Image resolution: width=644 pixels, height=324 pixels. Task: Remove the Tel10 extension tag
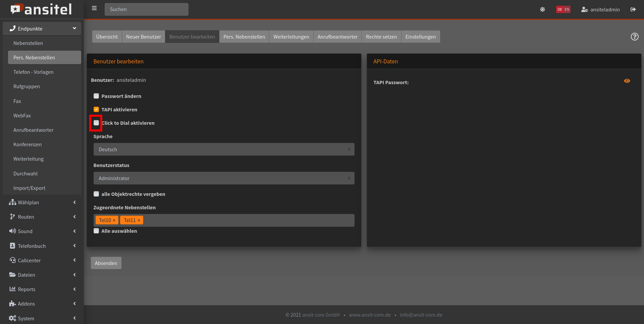(x=114, y=220)
